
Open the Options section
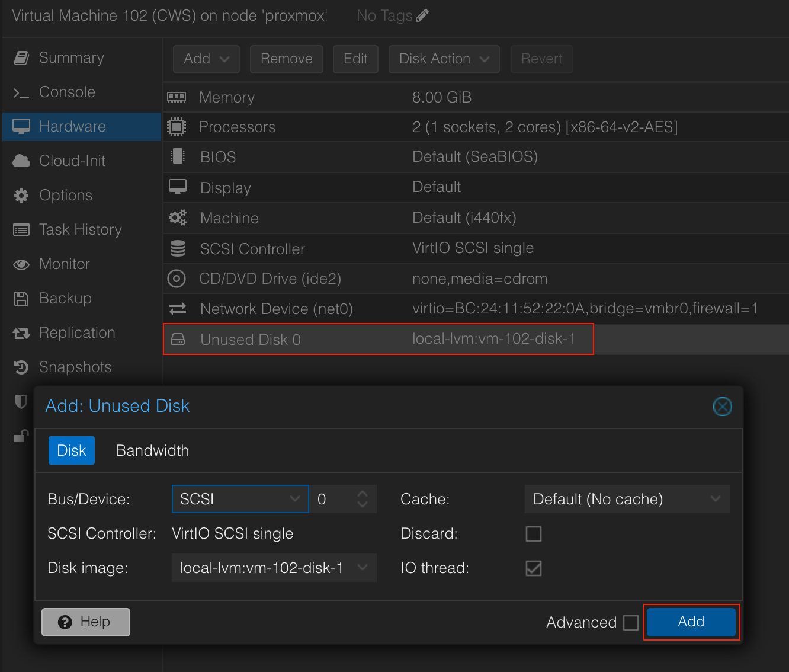82,195
